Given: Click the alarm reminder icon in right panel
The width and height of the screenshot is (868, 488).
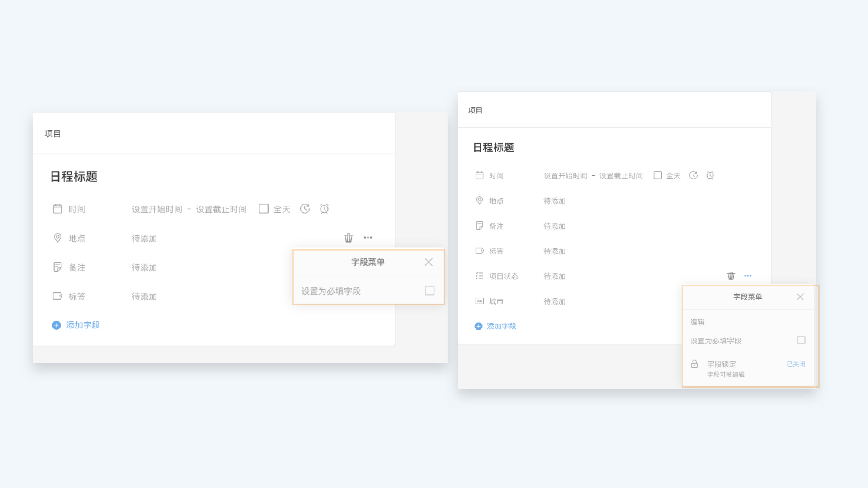Looking at the screenshot, I should tap(710, 175).
